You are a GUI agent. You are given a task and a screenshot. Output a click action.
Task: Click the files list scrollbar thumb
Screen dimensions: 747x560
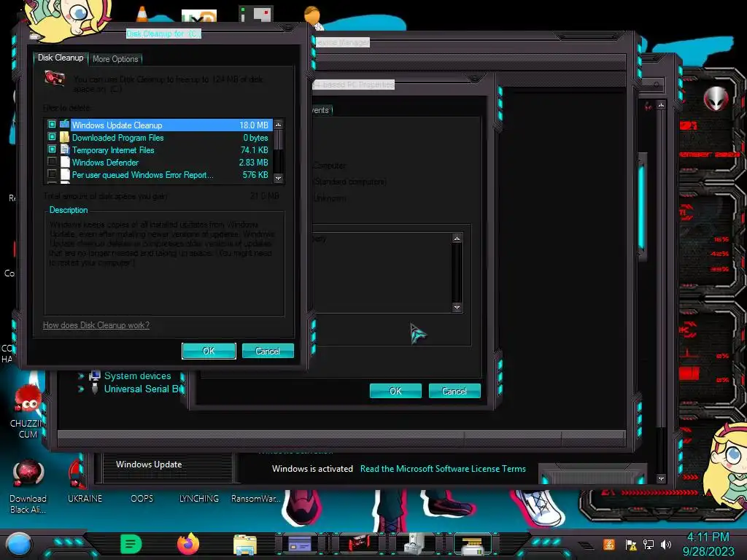click(278, 140)
